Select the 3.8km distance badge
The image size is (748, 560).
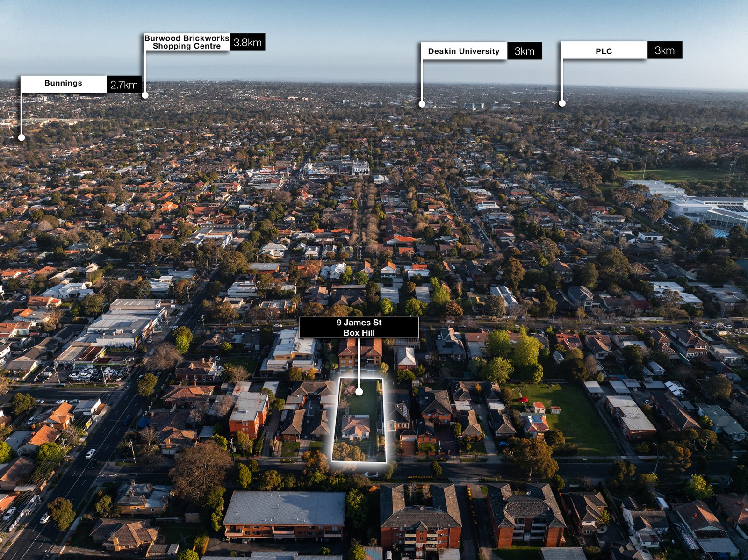pos(247,42)
